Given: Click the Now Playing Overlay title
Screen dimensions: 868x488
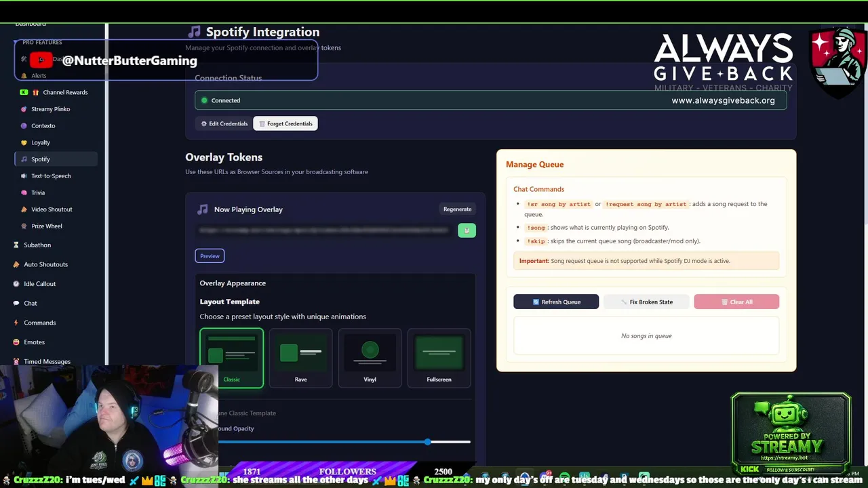Looking at the screenshot, I should [x=248, y=209].
